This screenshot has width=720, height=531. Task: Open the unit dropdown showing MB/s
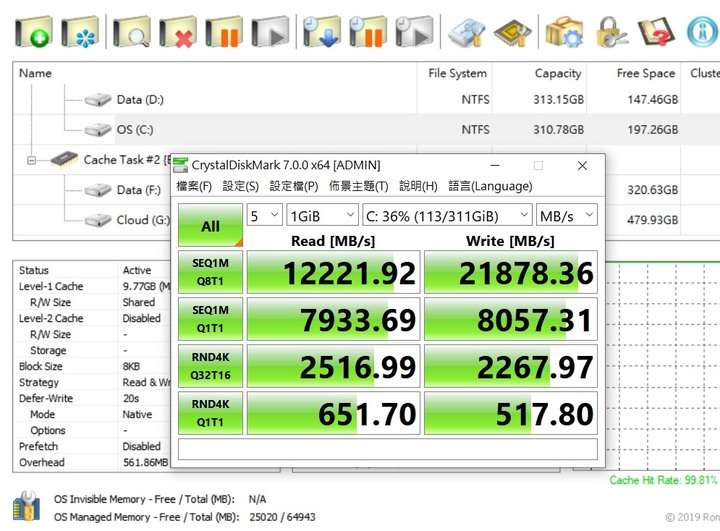tap(567, 215)
